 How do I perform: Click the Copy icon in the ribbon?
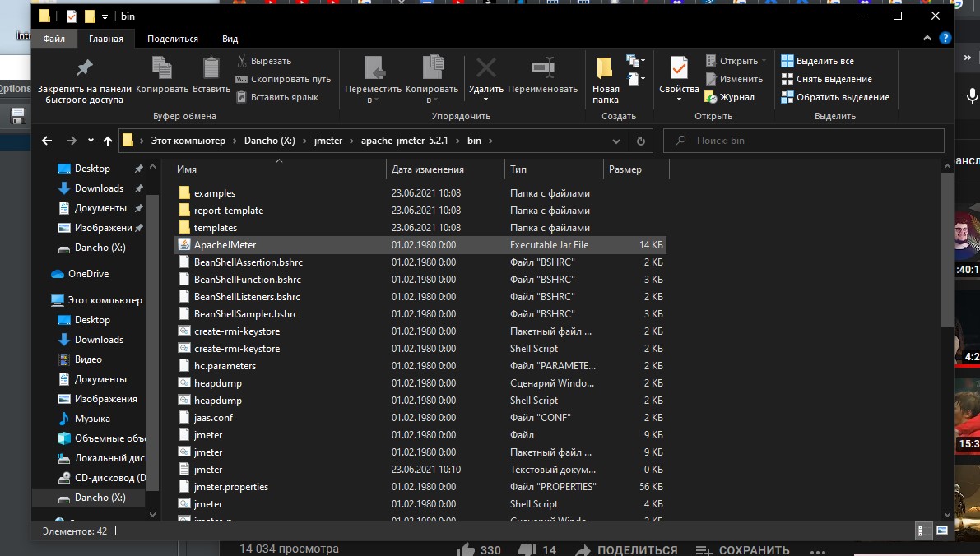[x=162, y=68]
